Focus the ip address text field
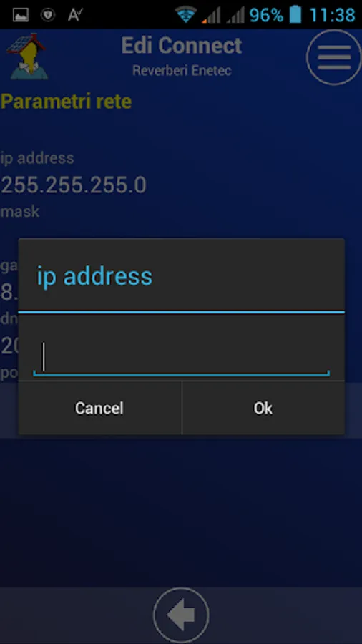362x644 pixels. click(181, 357)
